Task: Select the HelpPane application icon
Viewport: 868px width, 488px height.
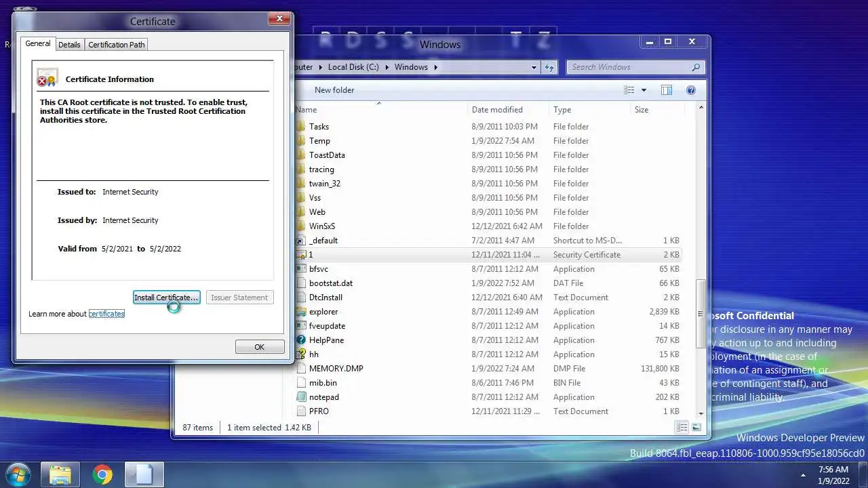Action: tap(301, 340)
